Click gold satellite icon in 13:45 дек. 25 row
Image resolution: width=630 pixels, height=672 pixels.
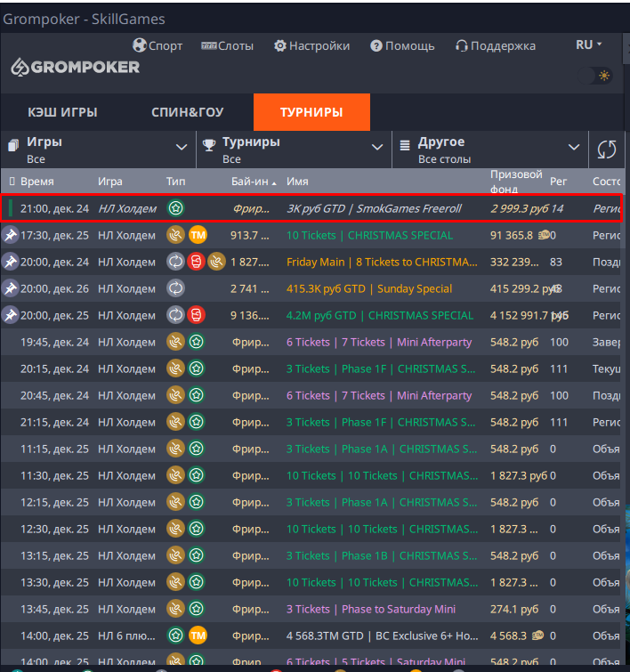pyautogui.click(x=175, y=609)
